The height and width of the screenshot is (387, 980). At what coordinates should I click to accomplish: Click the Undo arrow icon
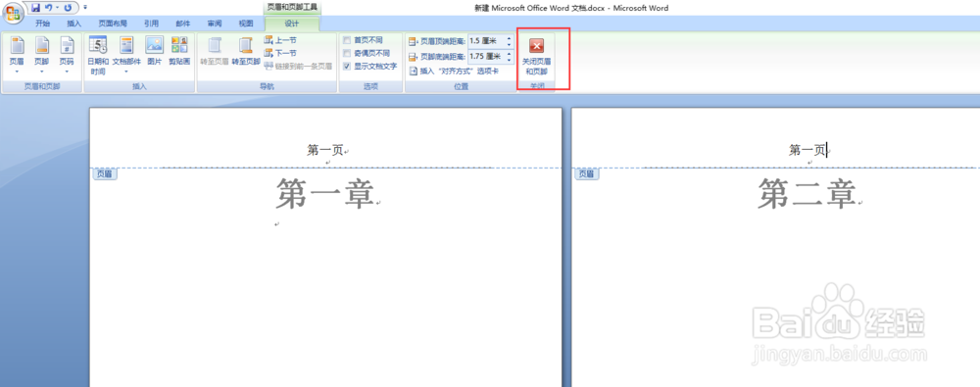point(49,8)
